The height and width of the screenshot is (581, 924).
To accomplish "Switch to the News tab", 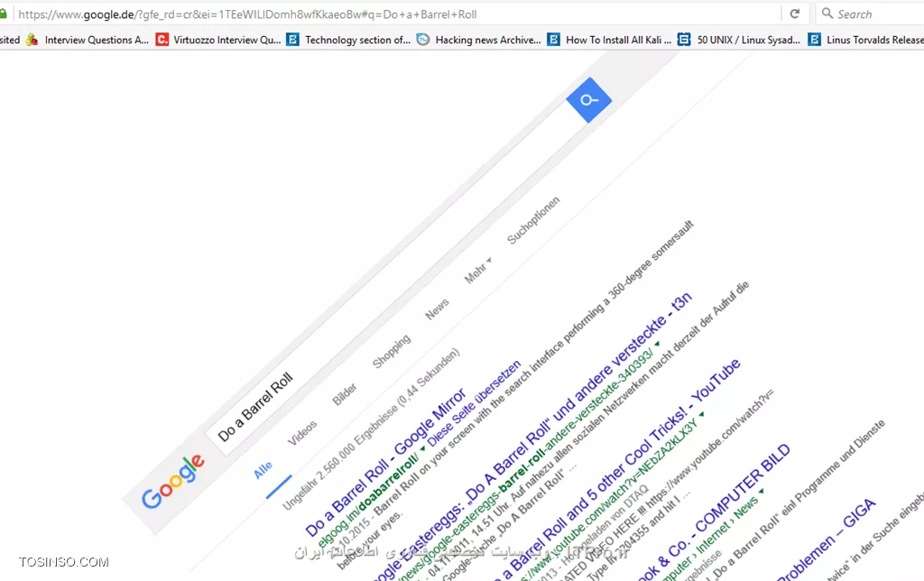I will [x=438, y=309].
